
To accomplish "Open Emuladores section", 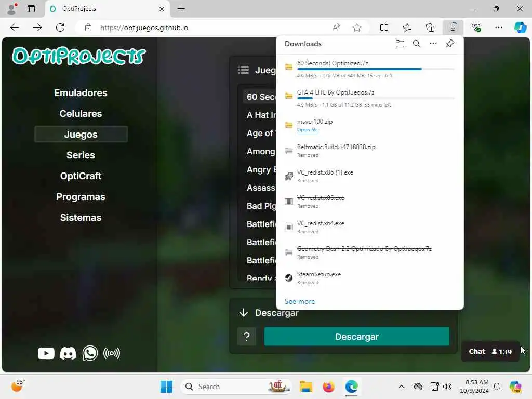I will pos(81,93).
